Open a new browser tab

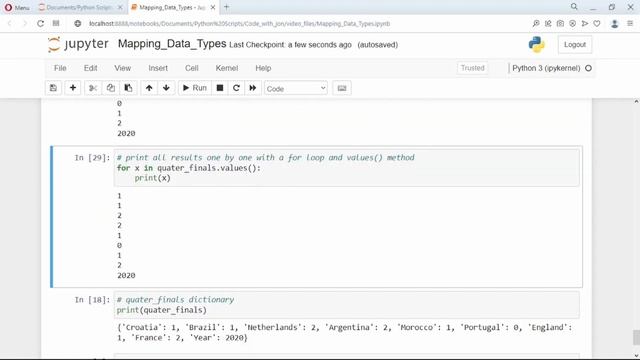click(227, 7)
